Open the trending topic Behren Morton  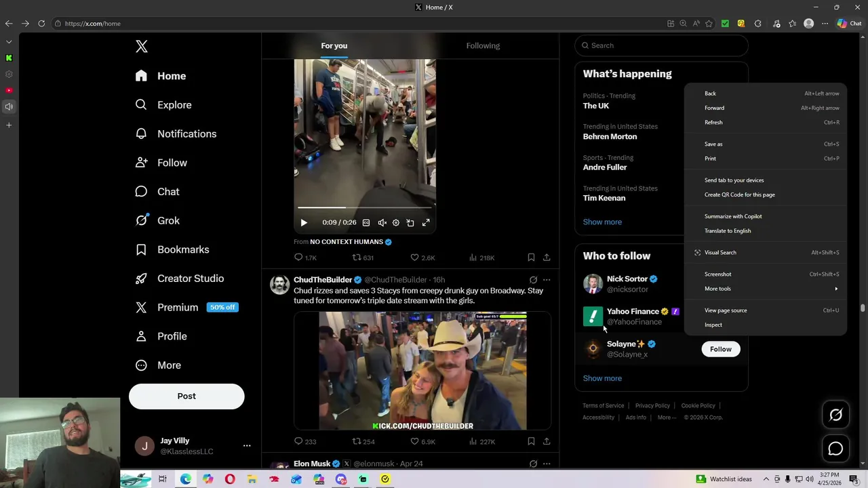click(610, 136)
